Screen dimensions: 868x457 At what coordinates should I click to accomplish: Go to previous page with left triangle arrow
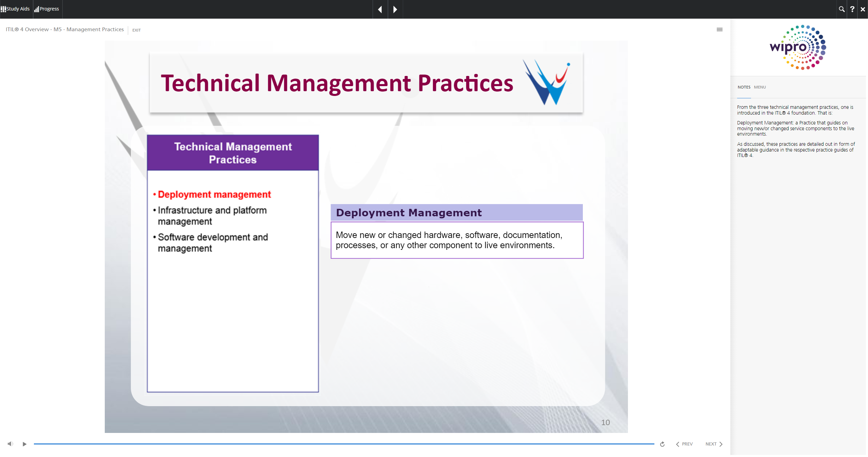coord(380,9)
